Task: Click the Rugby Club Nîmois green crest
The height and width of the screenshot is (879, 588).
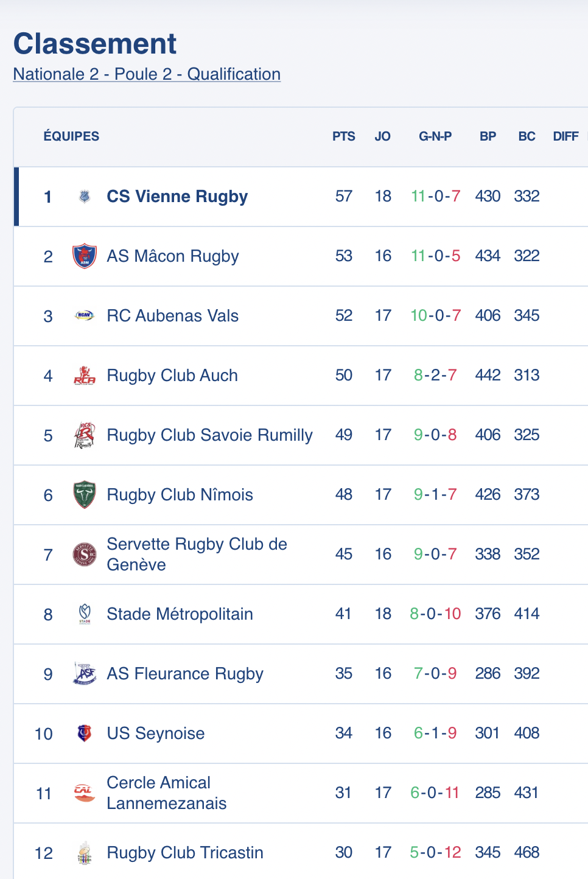Action: coord(85,495)
